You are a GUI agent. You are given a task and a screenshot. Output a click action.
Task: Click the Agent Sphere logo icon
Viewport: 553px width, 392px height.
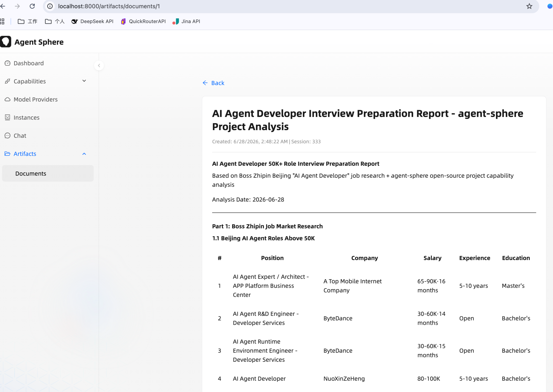point(5,42)
